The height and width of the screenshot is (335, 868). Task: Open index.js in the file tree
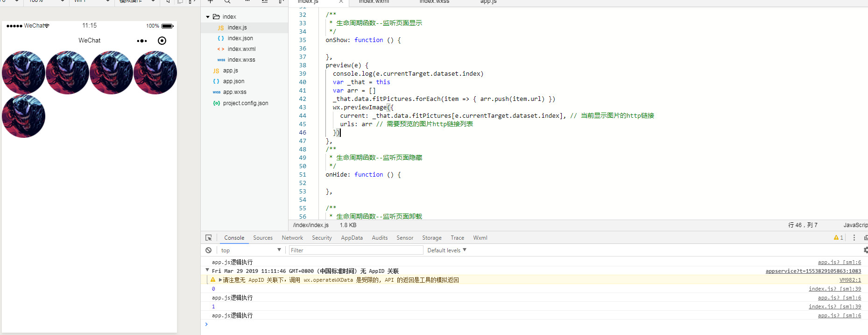pyautogui.click(x=237, y=28)
